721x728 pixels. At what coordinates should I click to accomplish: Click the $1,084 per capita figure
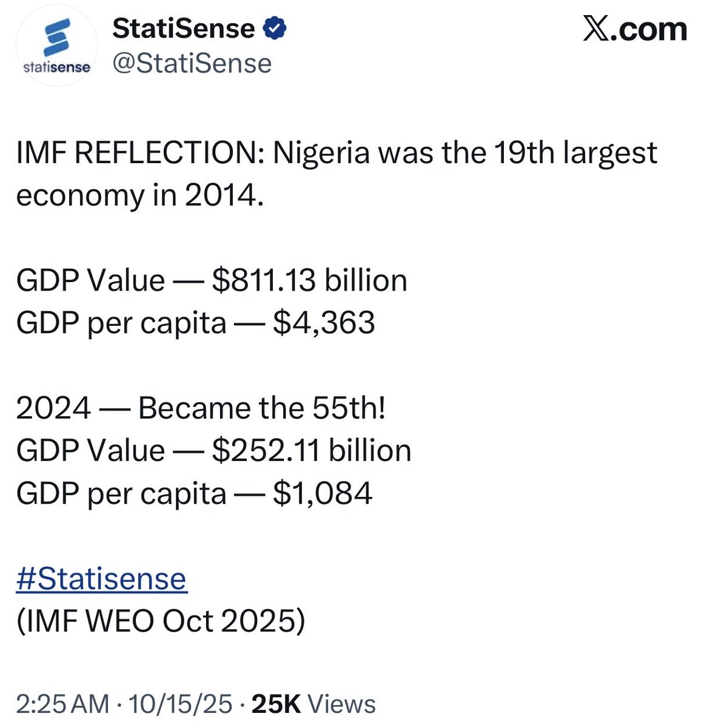click(x=322, y=493)
